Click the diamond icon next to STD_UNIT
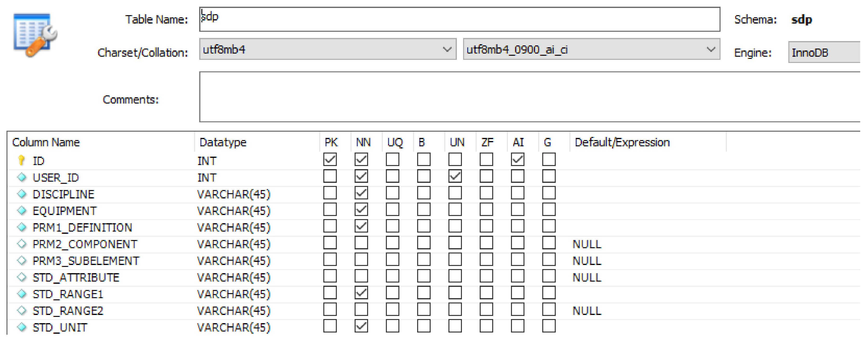Viewport: 868px width, 345px height. click(x=22, y=327)
